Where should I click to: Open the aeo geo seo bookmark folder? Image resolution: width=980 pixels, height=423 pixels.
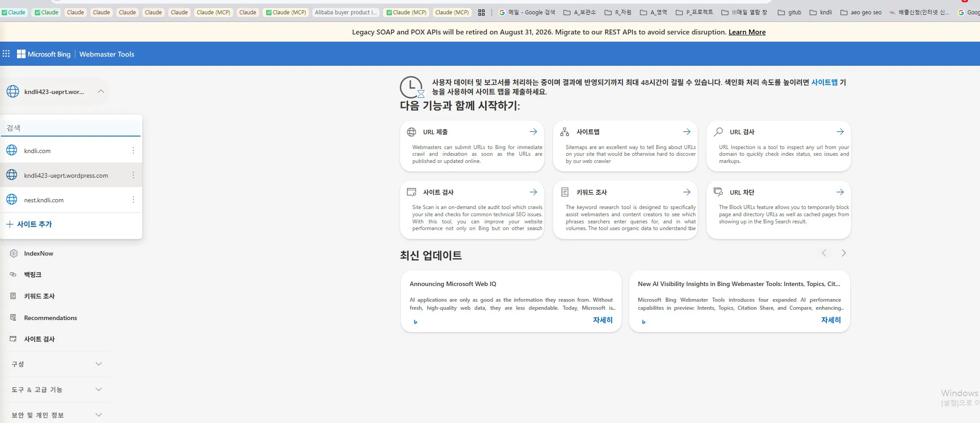coord(861,13)
